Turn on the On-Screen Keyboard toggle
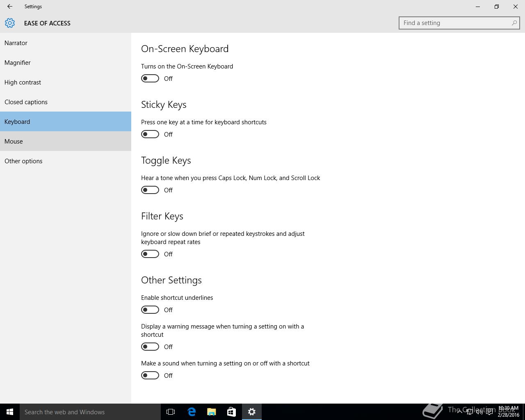 pyautogui.click(x=150, y=78)
